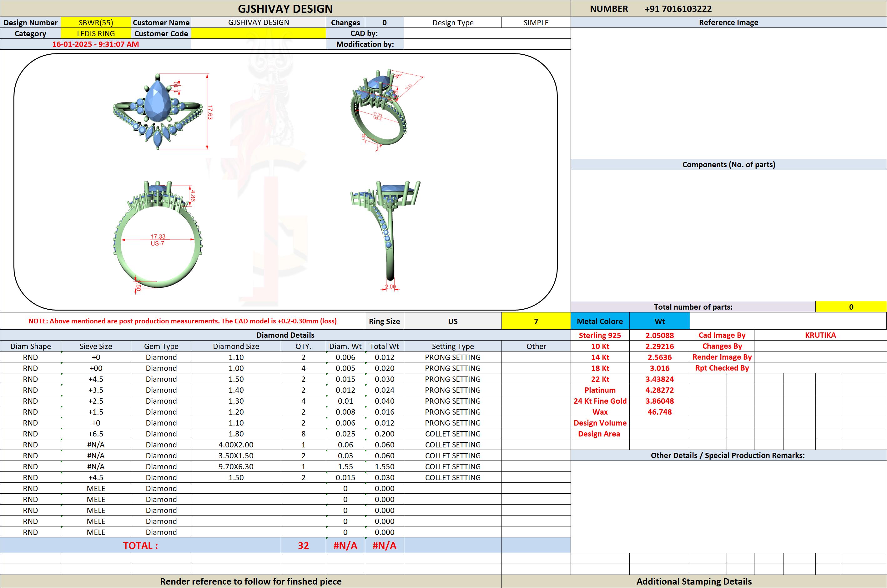Image resolution: width=887 pixels, height=588 pixels.
Task: Select the Platinum weight value 4.28272
Action: (x=659, y=390)
